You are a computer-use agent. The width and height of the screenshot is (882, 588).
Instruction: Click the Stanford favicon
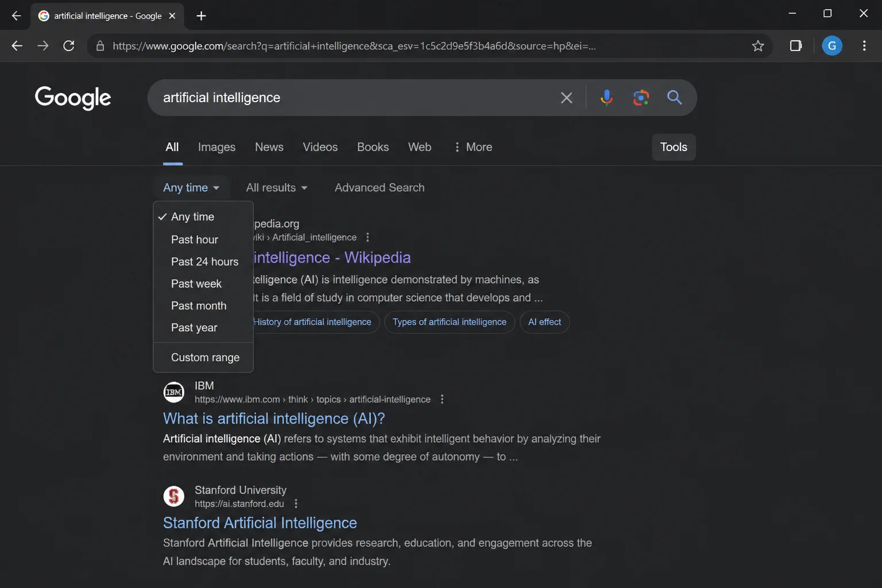(174, 496)
